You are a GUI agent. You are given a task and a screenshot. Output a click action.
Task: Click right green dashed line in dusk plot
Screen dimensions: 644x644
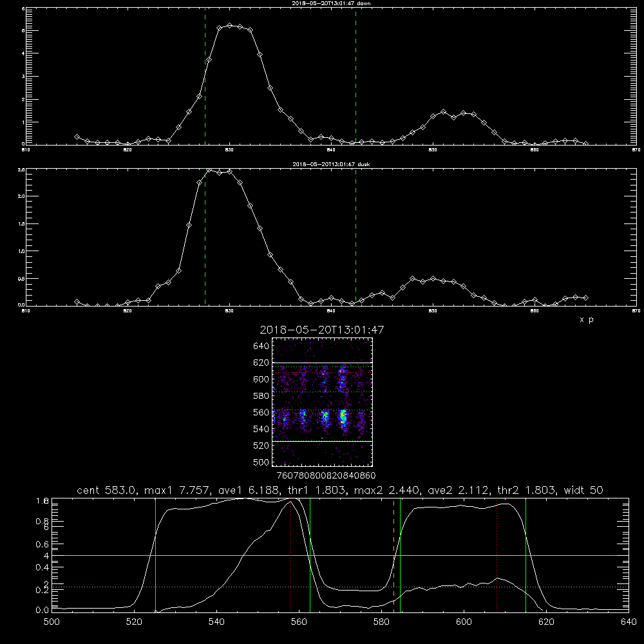[x=355, y=238]
